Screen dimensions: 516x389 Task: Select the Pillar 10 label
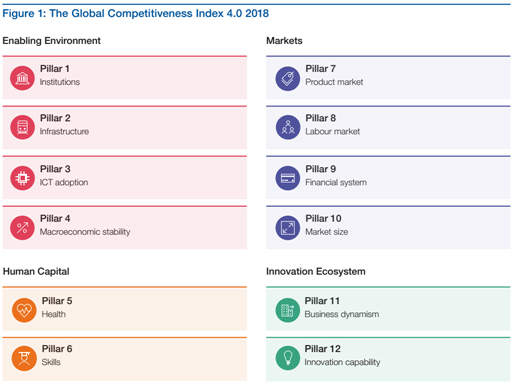323,218
